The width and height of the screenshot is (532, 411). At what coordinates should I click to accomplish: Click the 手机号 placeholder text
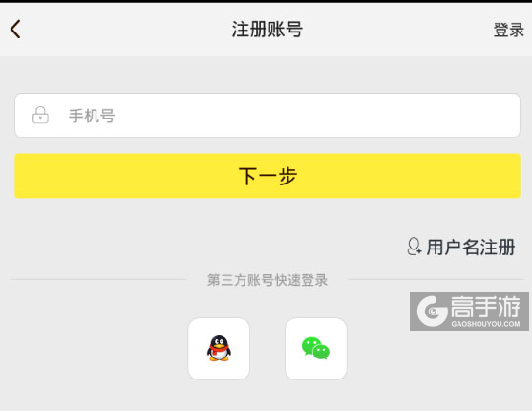pos(92,116)
